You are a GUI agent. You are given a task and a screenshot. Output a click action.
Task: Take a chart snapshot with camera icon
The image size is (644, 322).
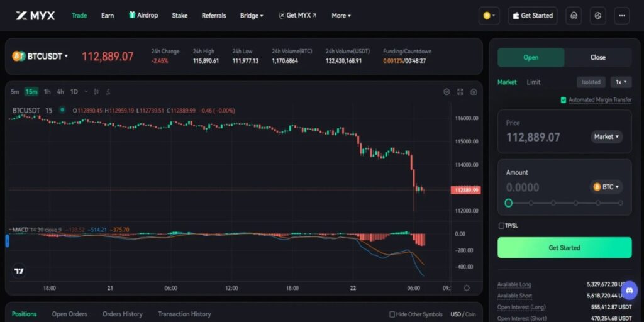474,92
